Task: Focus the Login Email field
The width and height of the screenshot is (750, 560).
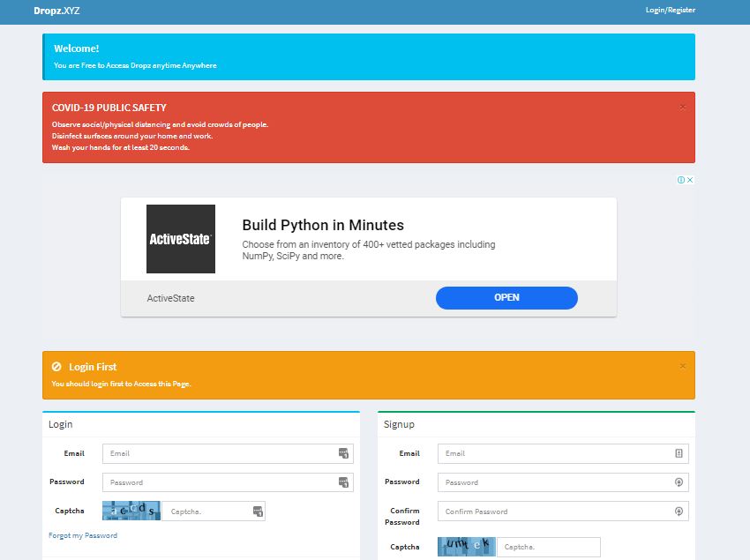Action: pos(228,453)
